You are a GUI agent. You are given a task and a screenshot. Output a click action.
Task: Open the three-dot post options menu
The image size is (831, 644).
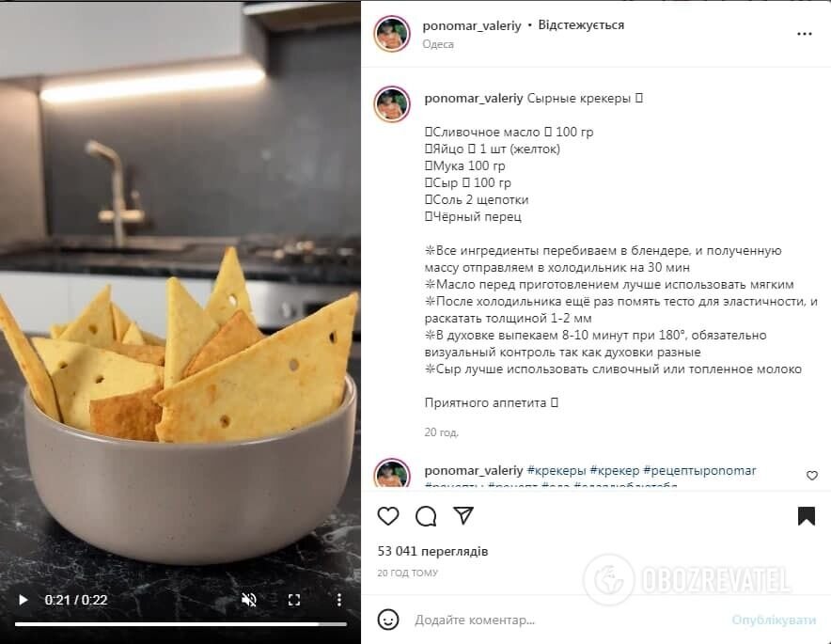pyautogui.click(x=804, y=34)
